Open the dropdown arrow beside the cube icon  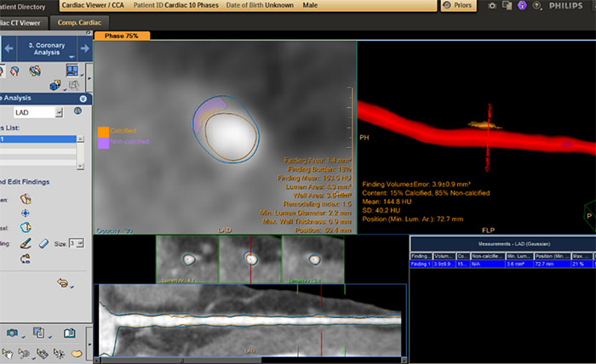[64, 89]
